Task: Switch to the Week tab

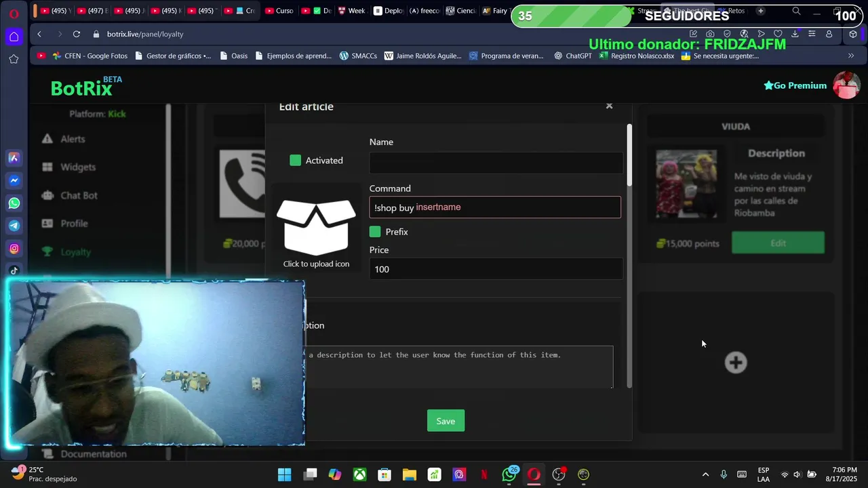Action: [x=351, y=11]
